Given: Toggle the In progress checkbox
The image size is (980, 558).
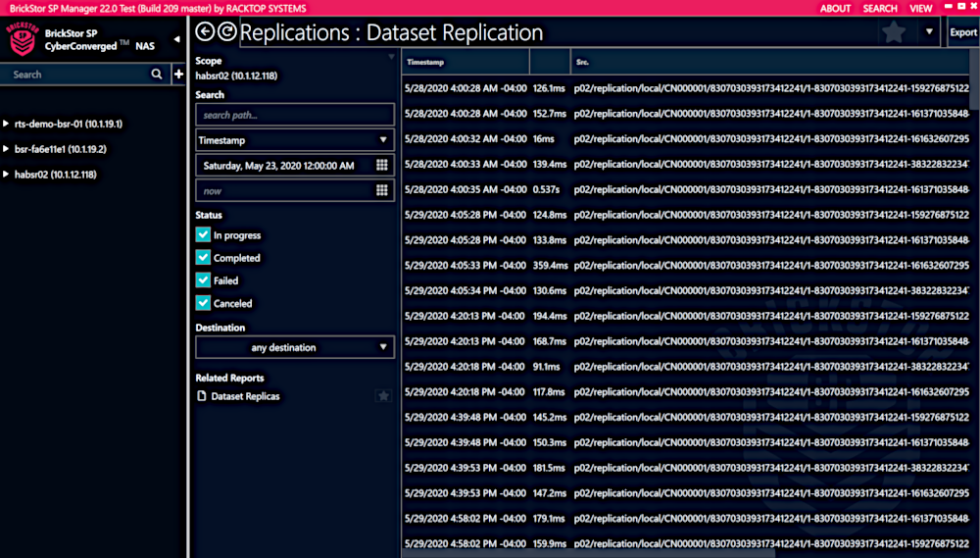Looking at the screenshot, I should (203, 234).
